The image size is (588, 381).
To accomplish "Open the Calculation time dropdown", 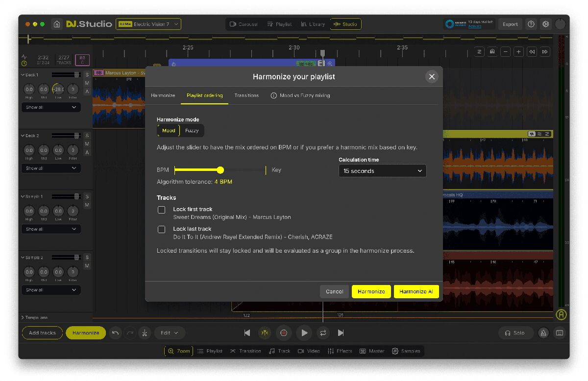I will [x=382, y=171].
